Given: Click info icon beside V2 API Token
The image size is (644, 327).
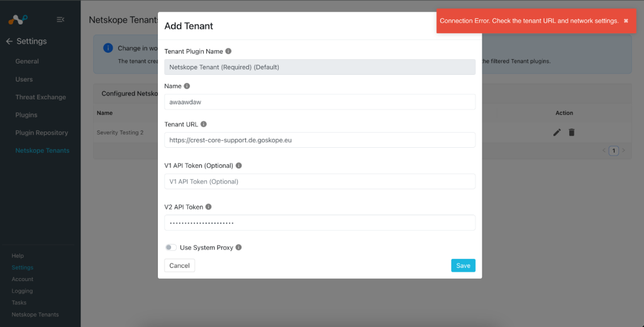Looking at the screenshot, I should pos(209,207).
